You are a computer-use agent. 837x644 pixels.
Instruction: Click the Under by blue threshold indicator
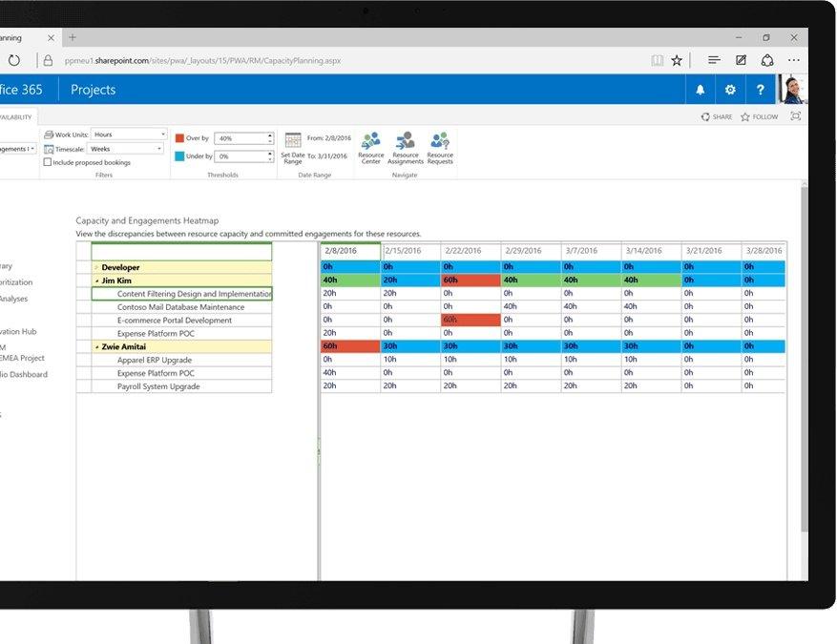pyautogui.click(x=180, y=156)
